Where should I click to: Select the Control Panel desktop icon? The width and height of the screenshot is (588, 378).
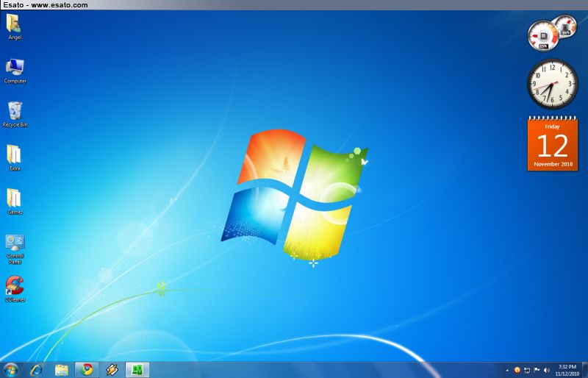click(x=15, y=249)
